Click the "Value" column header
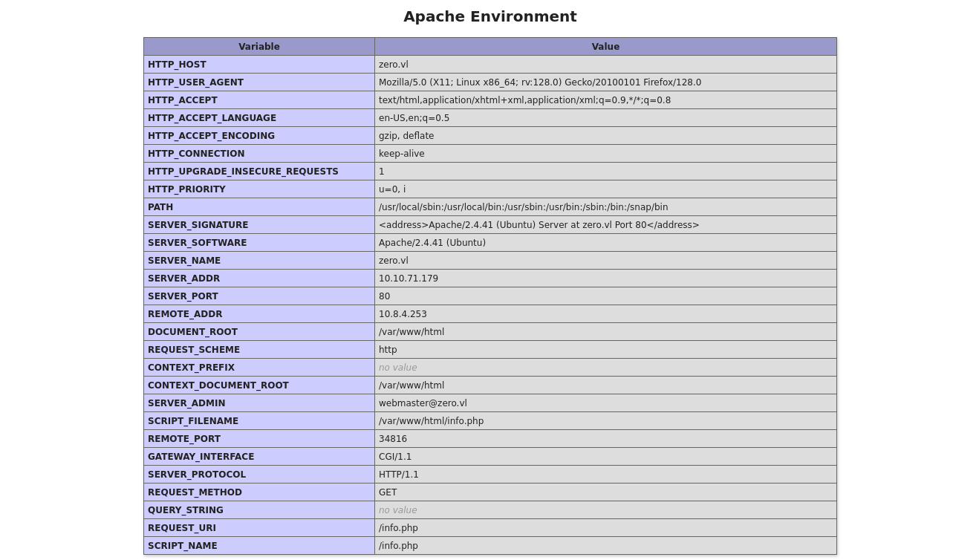Viewport: 979px width, 560px height. (605, 47)
